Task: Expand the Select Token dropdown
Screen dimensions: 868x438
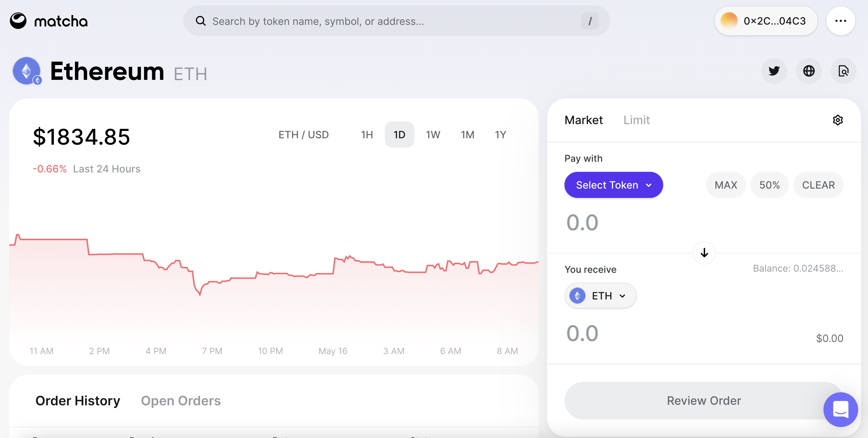Action: tap(613, 185)
